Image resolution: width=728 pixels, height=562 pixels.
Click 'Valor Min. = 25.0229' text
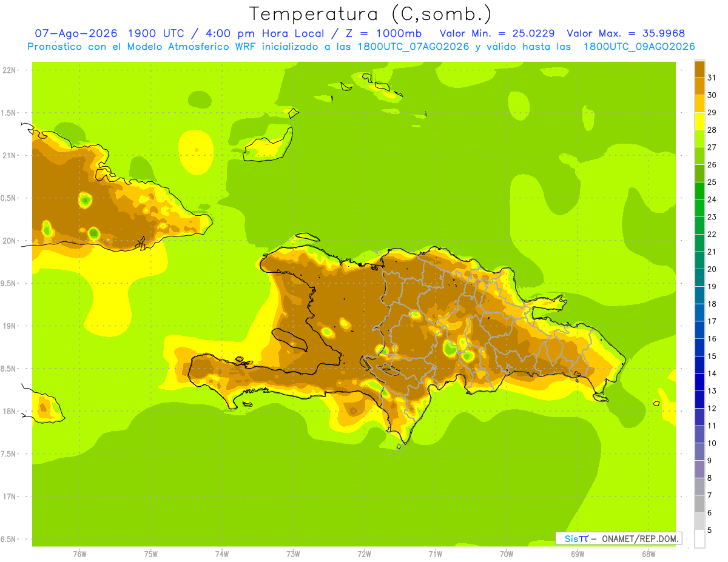click(x=497, y=33)
